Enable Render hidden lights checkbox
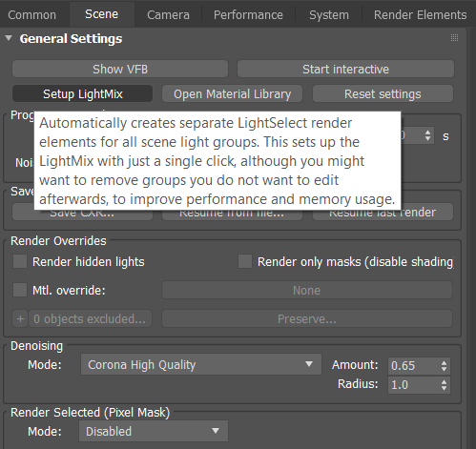 point(20,262)
